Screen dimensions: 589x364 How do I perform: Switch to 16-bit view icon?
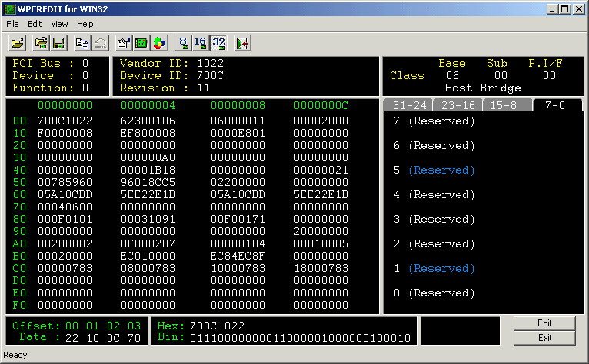click(201, 43)
